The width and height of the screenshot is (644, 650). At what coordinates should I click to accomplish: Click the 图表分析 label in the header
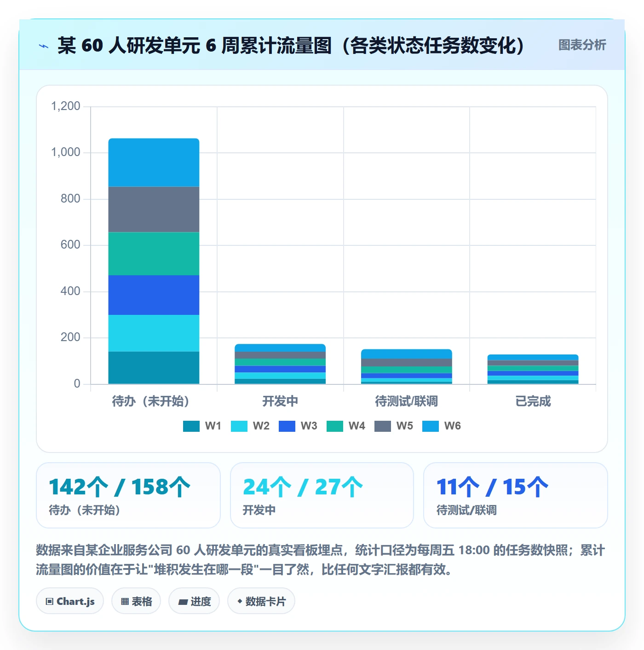[582, 45]
